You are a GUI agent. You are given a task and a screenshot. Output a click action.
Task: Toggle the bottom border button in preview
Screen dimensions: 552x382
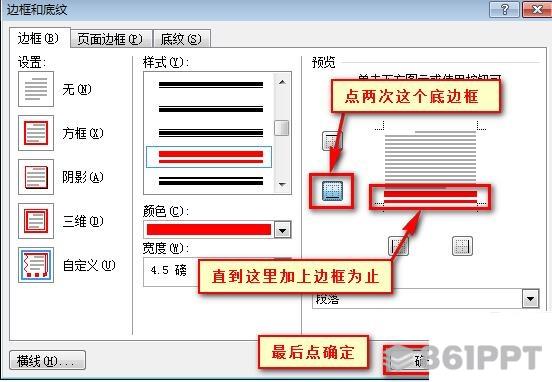332,191
